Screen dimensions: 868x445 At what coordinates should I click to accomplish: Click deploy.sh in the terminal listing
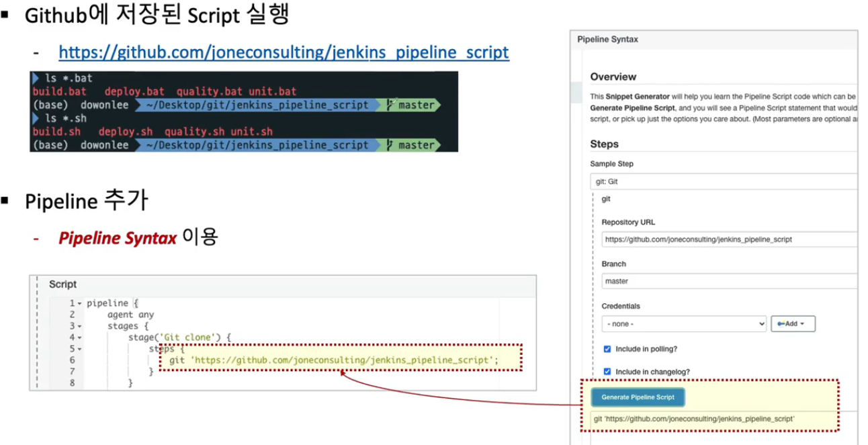126,132
